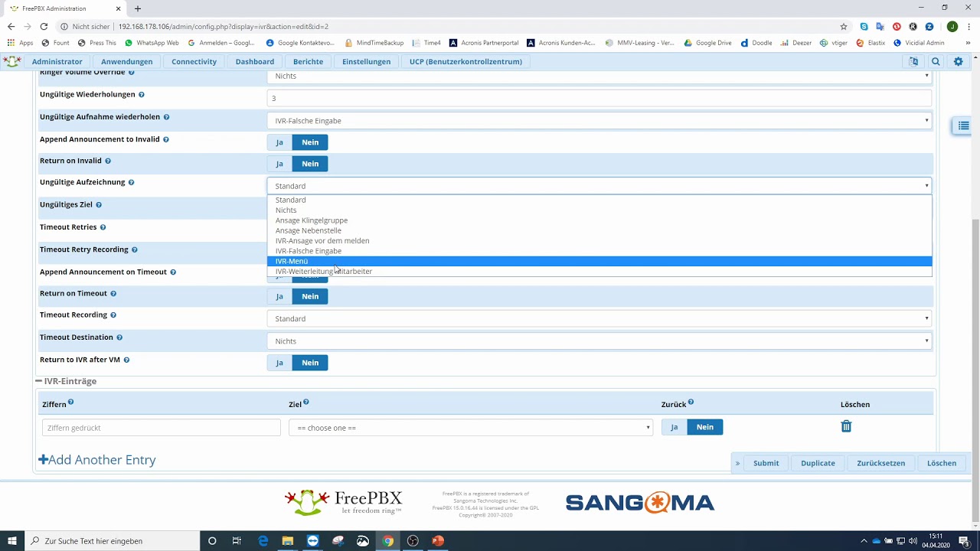Open UCP (Benutzerkontrollzentrum) link
Screen dimensions: 980x551
point(465,61)
